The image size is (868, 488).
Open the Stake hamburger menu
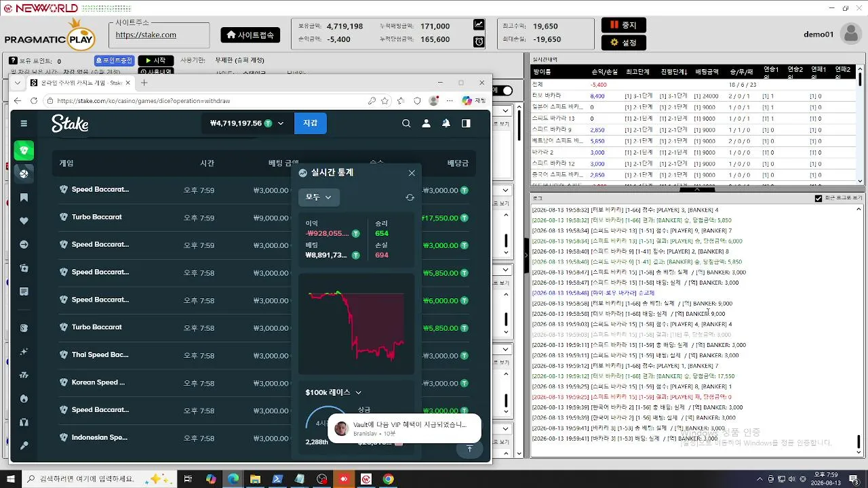[24, 123]
